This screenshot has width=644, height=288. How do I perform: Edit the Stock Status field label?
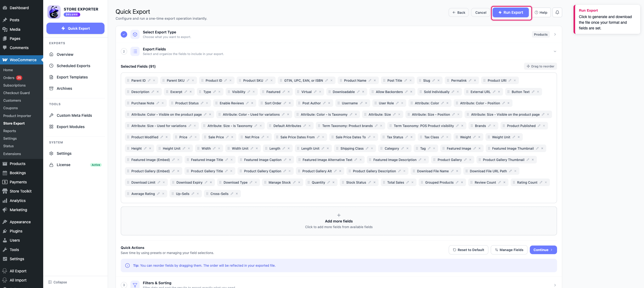pyautogui.click(x=370, y=182)
